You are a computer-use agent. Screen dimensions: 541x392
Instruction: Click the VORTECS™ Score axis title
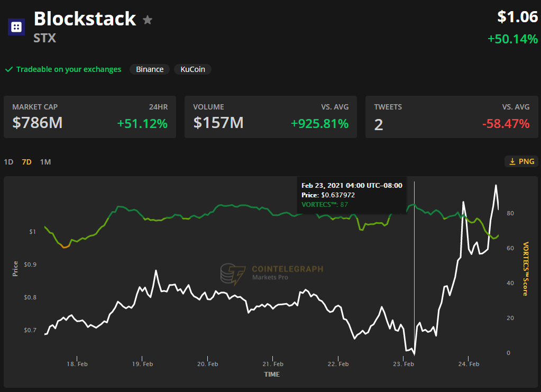pos(526,269)
